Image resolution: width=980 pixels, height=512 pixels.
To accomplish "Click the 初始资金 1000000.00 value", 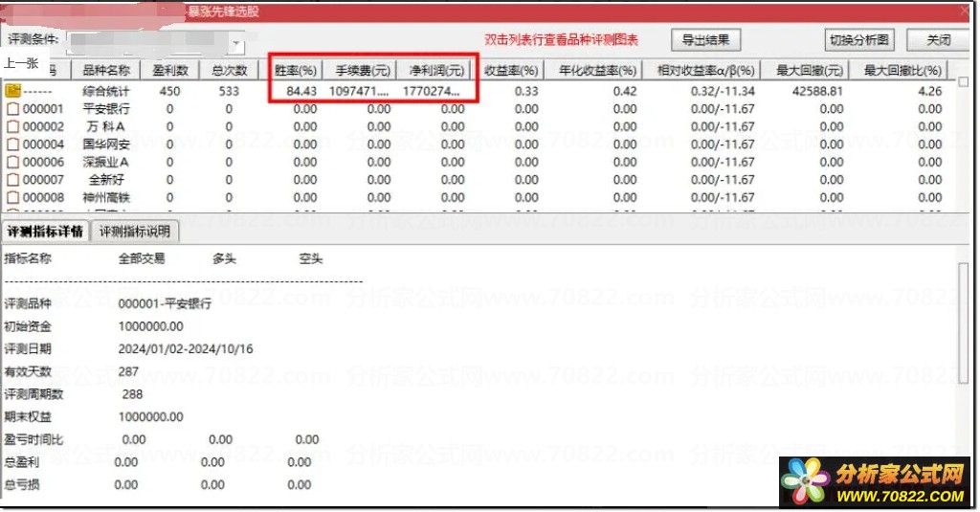I will 150,326.
